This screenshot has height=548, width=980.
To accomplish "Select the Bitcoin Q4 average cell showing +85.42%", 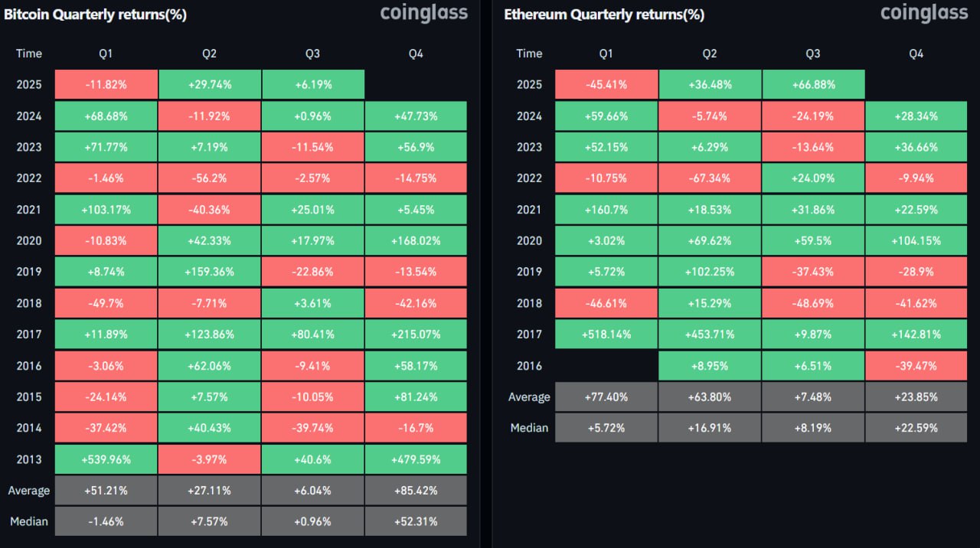I will 416,491.
